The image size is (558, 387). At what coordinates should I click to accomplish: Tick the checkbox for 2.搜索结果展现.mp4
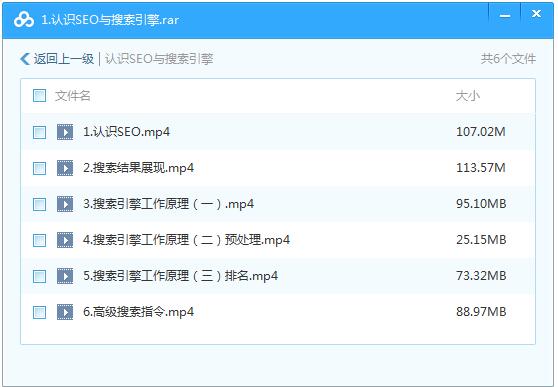pos(40,168)
